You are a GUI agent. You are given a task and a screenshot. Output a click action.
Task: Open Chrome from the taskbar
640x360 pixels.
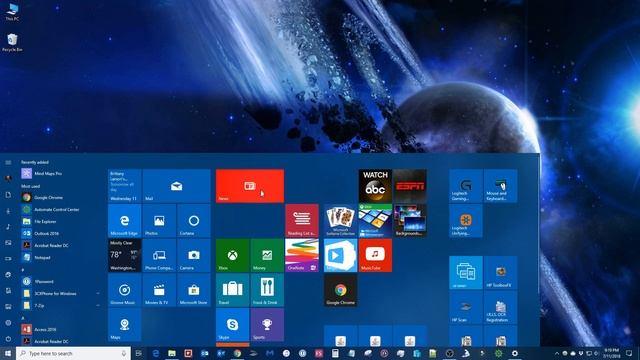click(237, 353)
